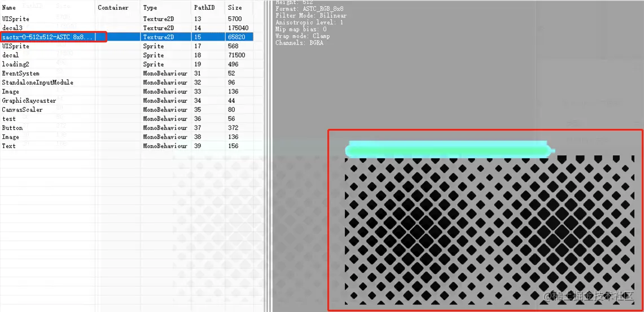
Task: Select the CanvasScaler asset name
Action: pyautogui.click(x=22, y=109)
